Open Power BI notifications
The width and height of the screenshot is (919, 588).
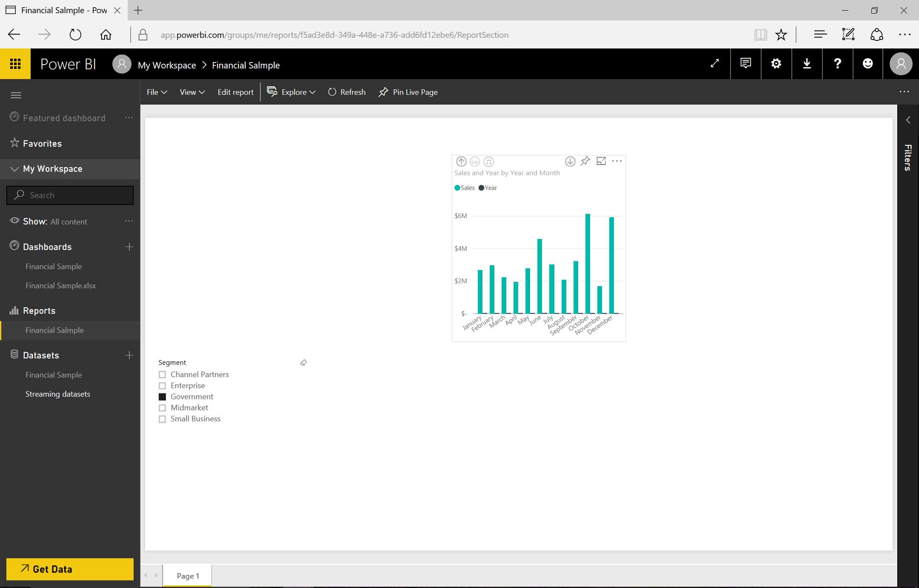click(x=745, y=64)
